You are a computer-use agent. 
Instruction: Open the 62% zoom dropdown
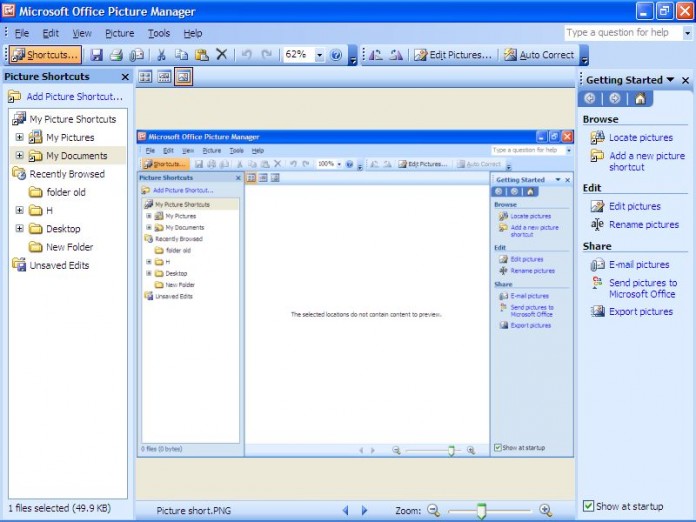tap(319, 55)
